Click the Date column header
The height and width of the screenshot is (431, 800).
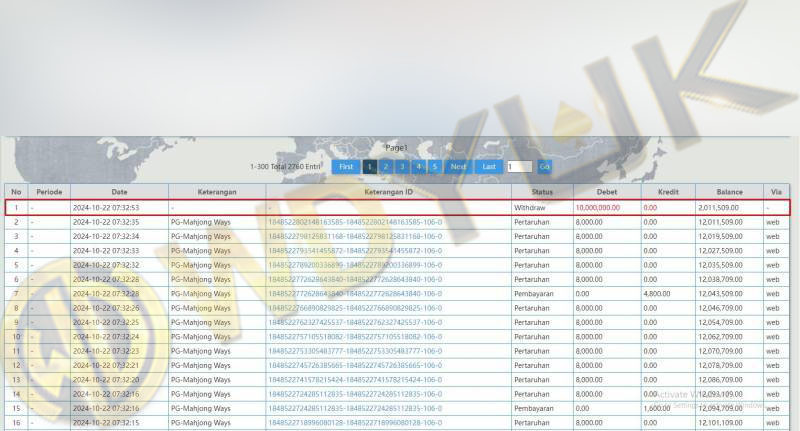click(119, 192)
